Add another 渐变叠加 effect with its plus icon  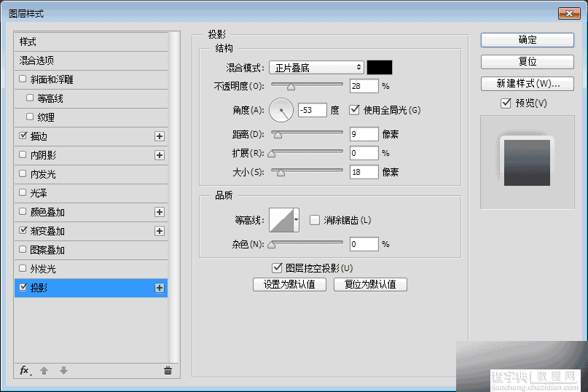coord(160,231)
